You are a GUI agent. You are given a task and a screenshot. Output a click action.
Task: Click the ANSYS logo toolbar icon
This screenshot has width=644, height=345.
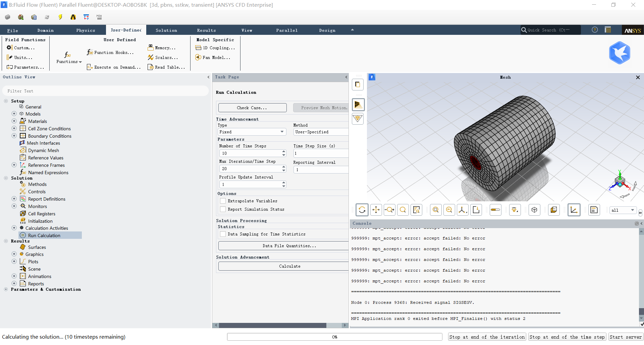point(73,17)
